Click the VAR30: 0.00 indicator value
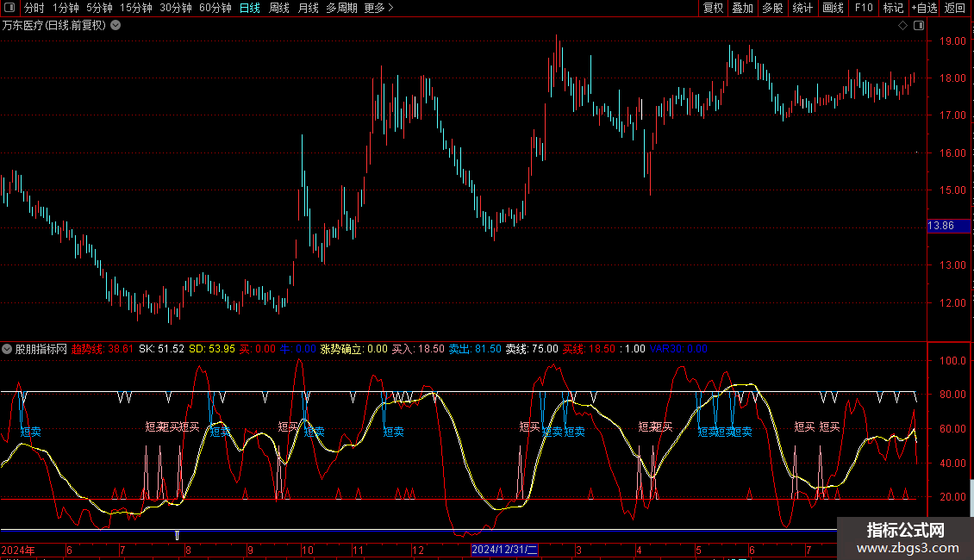 coord(678,349)
